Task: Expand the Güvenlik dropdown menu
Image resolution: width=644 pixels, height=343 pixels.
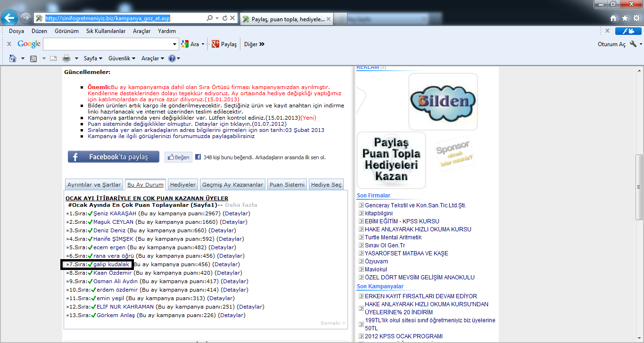Action: point(122,58)
